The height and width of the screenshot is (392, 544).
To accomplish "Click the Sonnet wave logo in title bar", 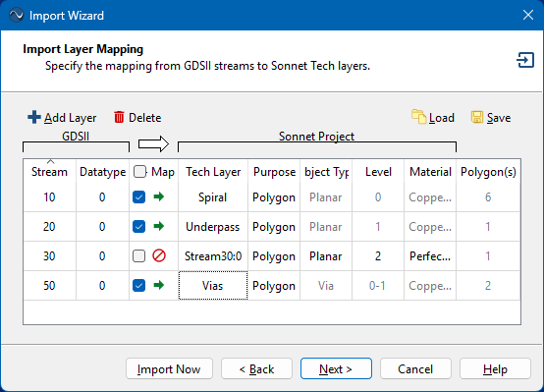I will pos(16,16).
